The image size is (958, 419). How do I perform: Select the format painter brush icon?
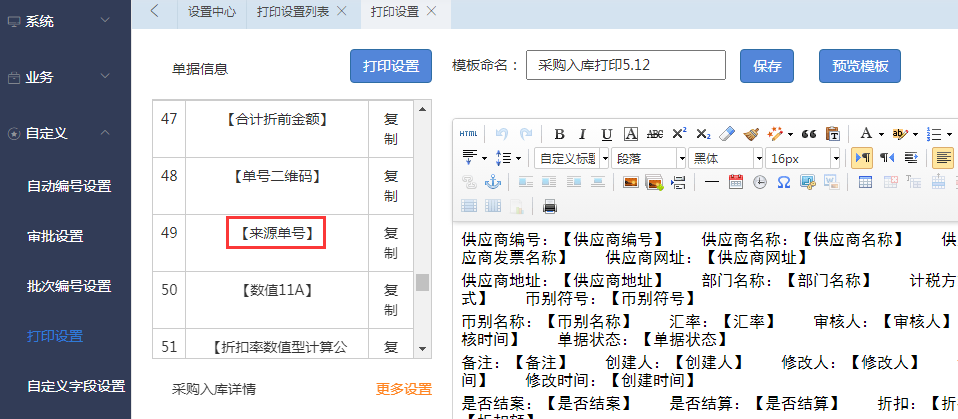(751, 134)
